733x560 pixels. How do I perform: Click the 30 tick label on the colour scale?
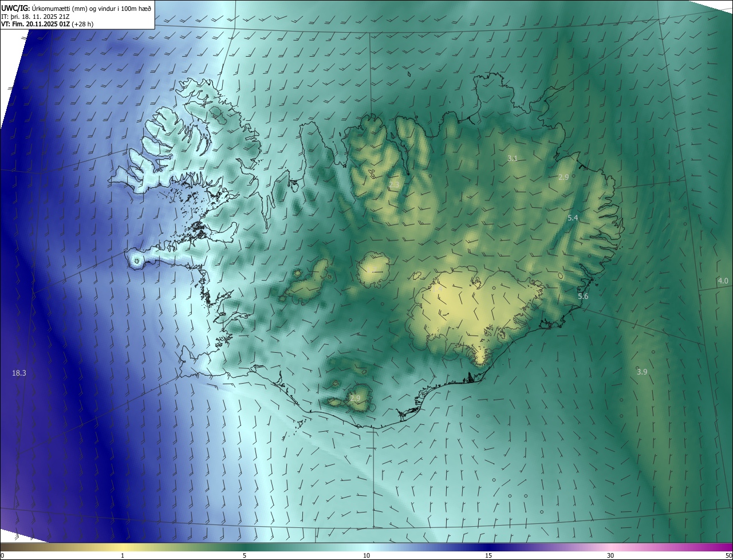tap(610, 555)
